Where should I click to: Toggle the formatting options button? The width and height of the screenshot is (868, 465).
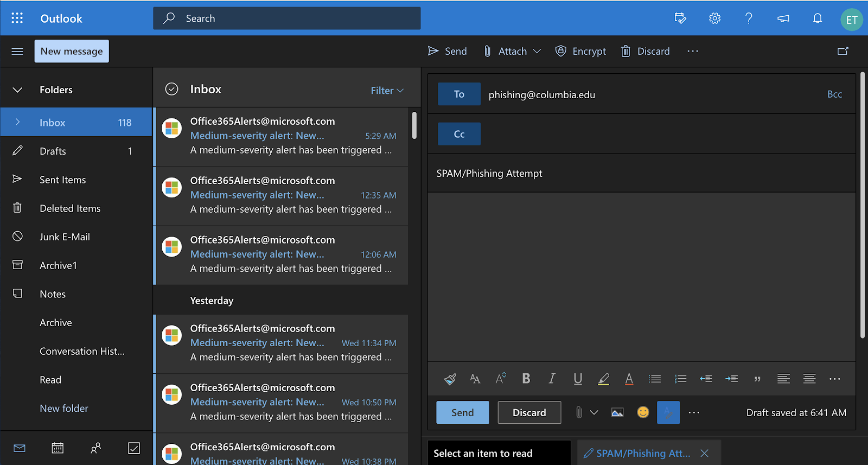coord(668,412)
